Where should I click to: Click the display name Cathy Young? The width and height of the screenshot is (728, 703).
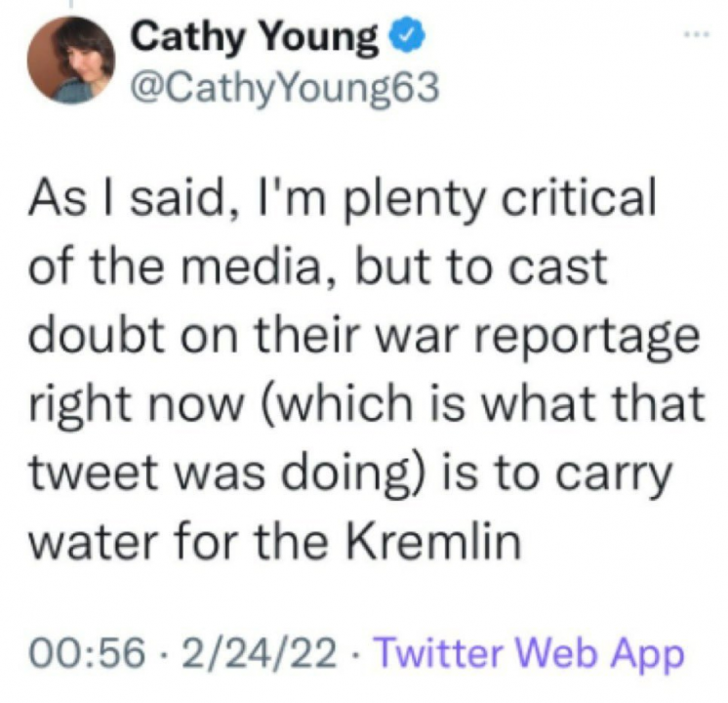(x=255, y=38)
